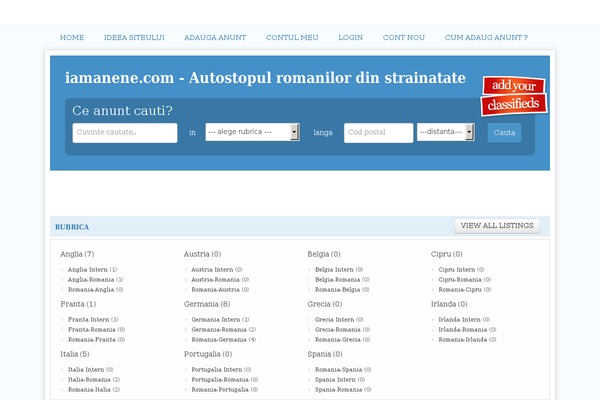This screenshot has height=400, width=600.
Task: Open the LOGIN page
Action: [x=351, y=38]
